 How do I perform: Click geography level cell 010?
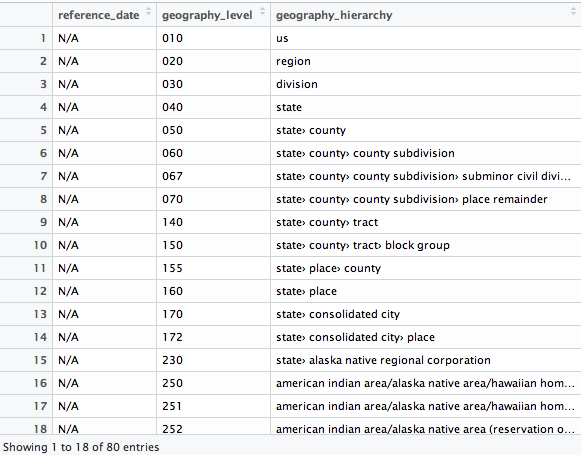213,38
